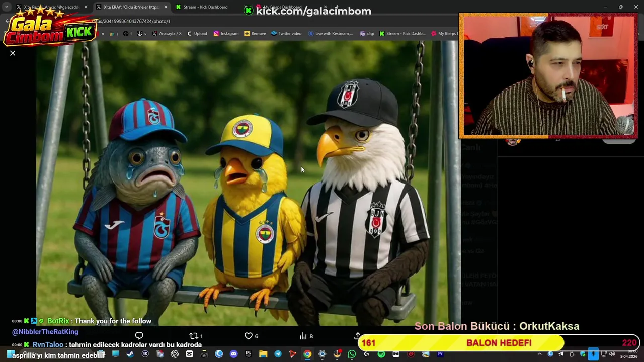Screen dimensions: 644x362
Task: Open the Twitter video bookmark
Action: 286,34
